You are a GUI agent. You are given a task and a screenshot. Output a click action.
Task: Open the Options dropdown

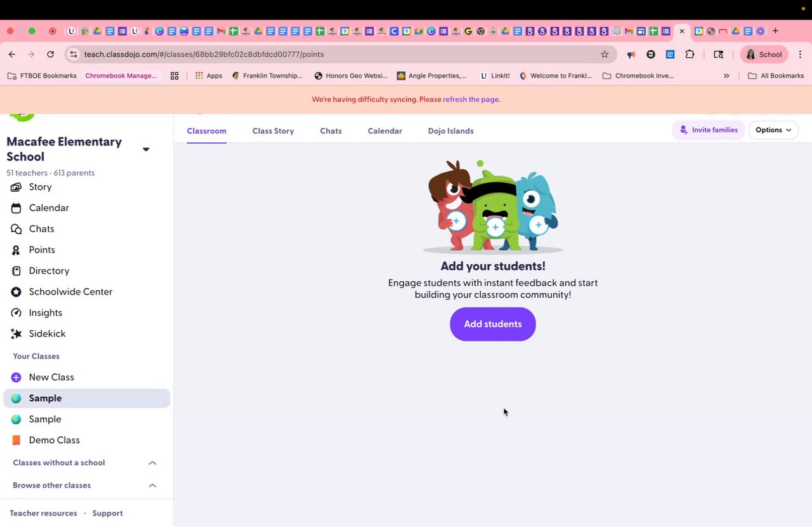(773, 130)
